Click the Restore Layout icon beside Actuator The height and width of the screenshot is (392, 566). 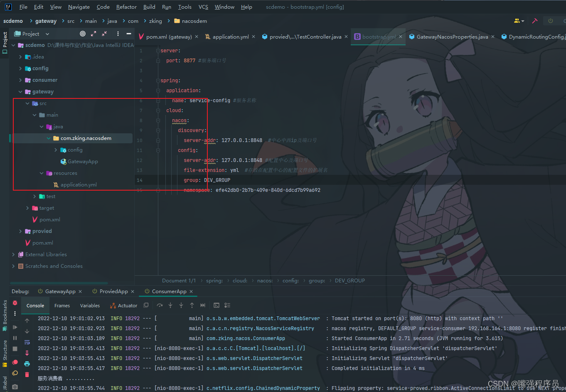(x=146, y=305)
